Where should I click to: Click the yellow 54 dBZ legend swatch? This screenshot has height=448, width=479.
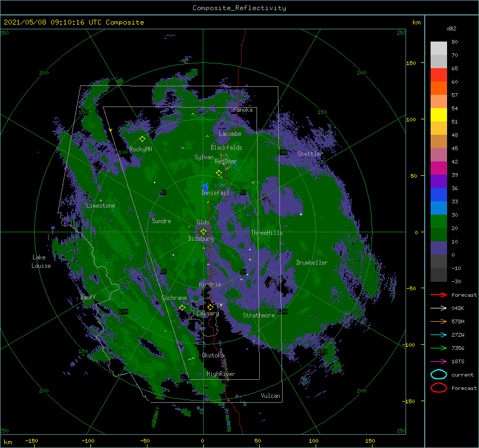point(439,115)
